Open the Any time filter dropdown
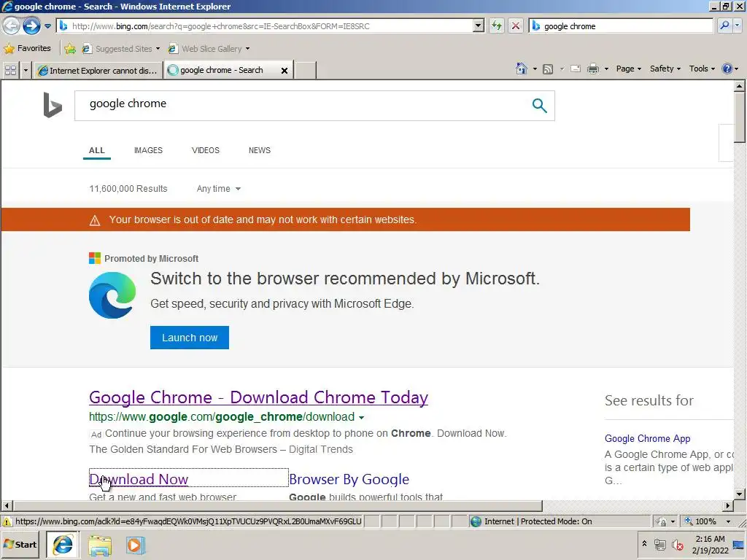This screenshot has width=747, height=560. [219, 189]
